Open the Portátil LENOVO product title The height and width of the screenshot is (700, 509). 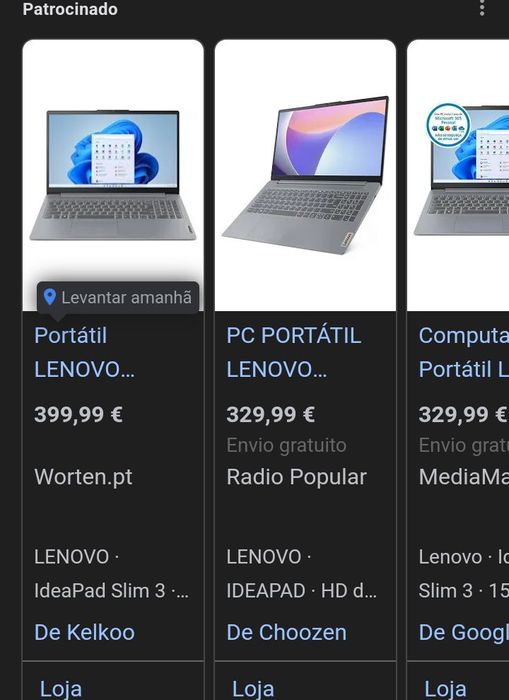coord(84,353)
